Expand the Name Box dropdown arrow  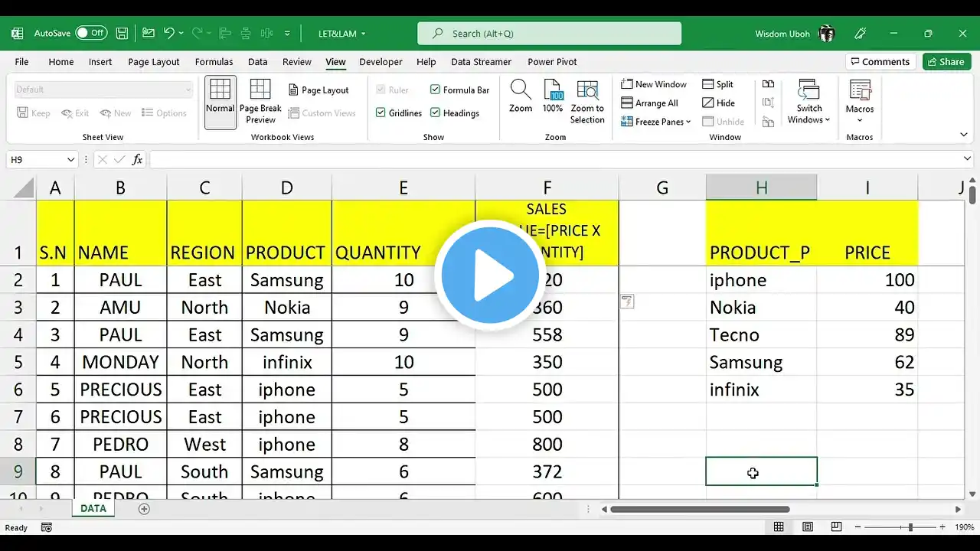(x=71, y=160)
